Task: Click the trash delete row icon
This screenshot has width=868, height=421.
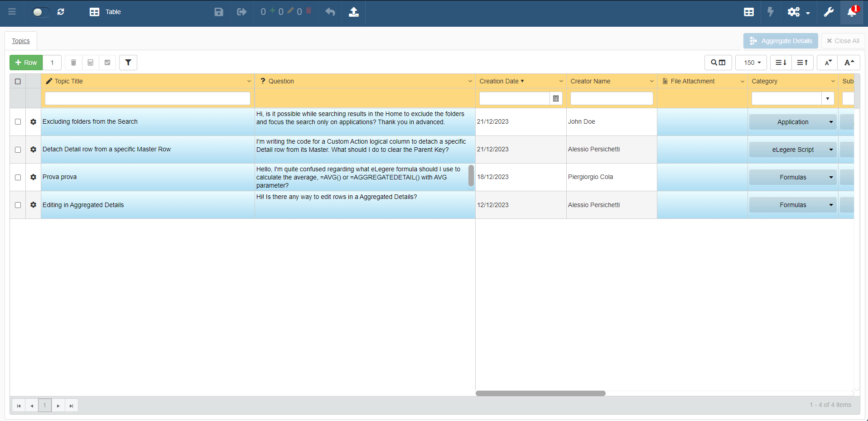Action: (x=73, y=63)
